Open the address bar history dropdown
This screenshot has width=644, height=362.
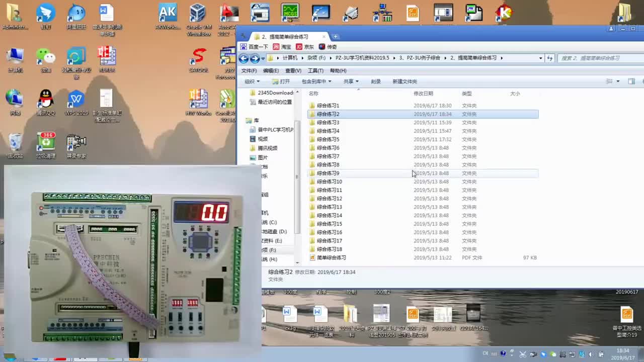tap(541, 58)
